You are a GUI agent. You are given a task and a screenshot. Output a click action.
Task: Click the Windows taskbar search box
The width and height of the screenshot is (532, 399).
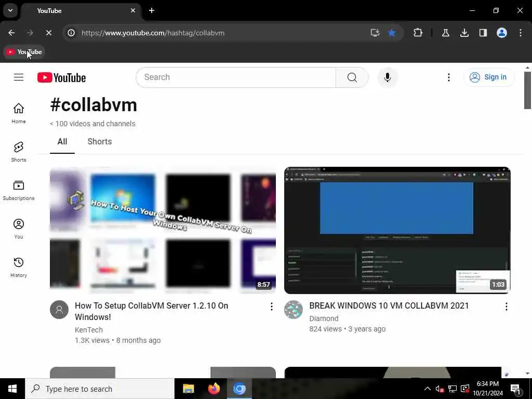tap(100, 389)
